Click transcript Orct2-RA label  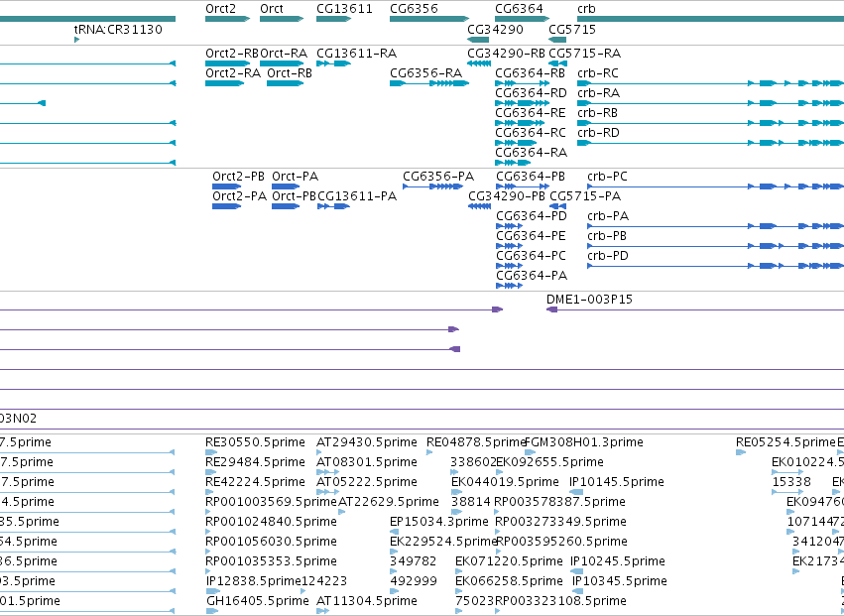[x=233, y=73]
